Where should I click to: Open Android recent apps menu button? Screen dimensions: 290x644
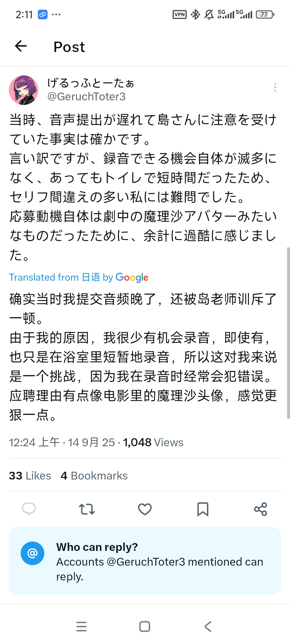click(81, 626)
